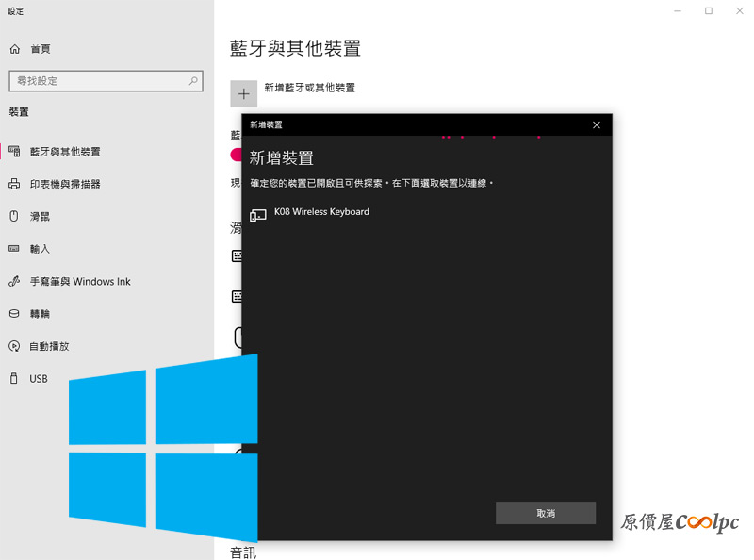The image size is (754, 560).
Task: Open 手寫筆與 Windows Ink settings
Action: pos(80,282)
